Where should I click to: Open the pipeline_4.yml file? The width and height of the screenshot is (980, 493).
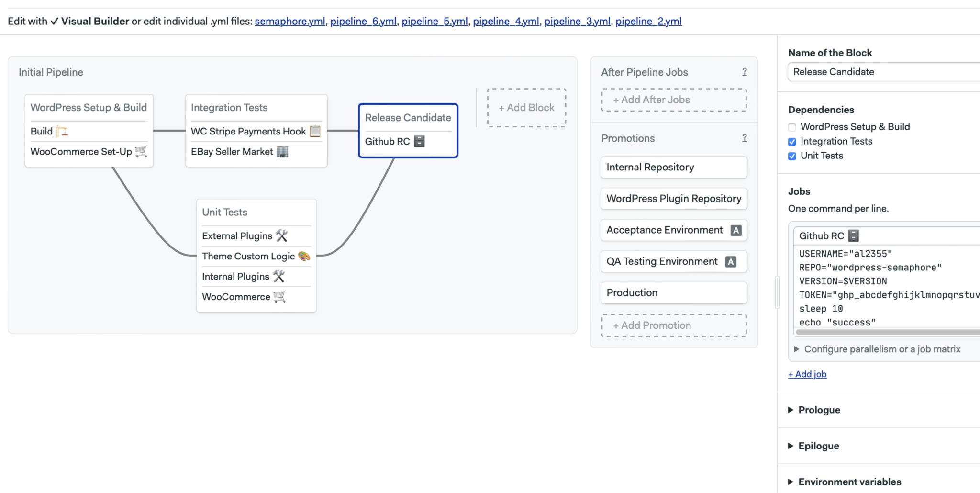point(506,21)
